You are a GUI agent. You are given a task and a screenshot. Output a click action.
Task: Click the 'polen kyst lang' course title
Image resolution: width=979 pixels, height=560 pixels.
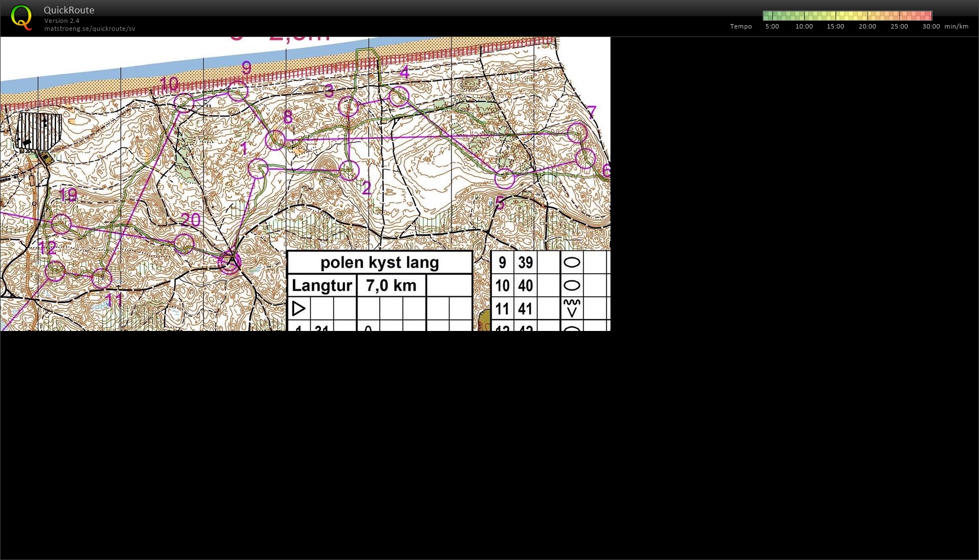click(x=380, y=263)
